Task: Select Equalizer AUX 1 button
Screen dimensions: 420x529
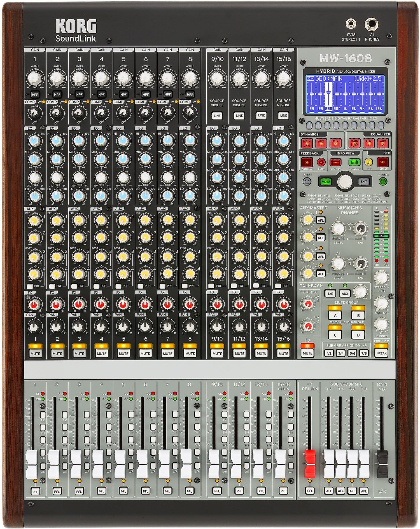Action: point(368,143)
